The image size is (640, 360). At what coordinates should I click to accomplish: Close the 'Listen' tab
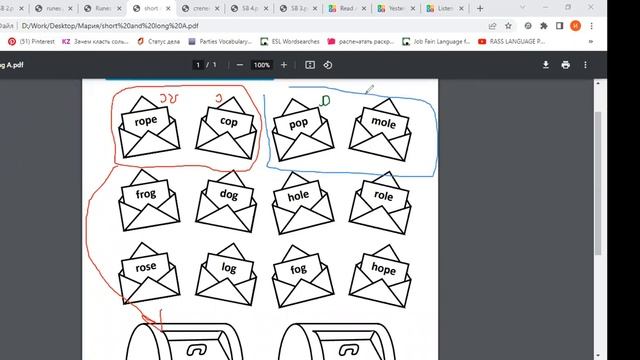click(462, 8)
